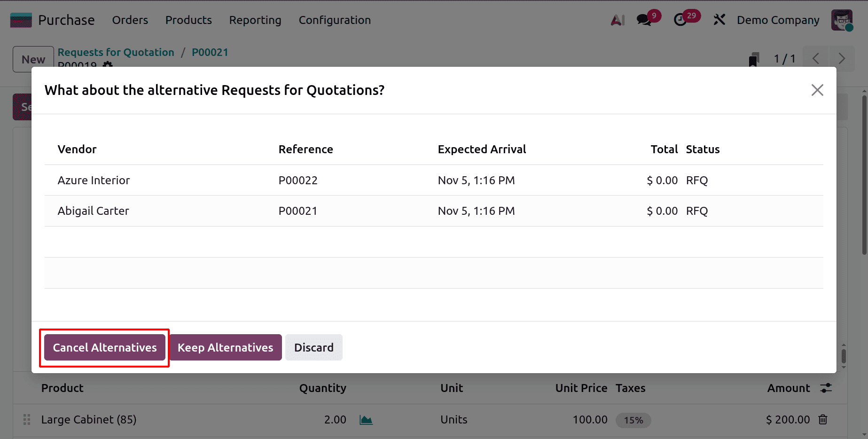Open the Reporting menu
Image resolution: width=868 pixels, height=439 pixels.
(255, 20)
